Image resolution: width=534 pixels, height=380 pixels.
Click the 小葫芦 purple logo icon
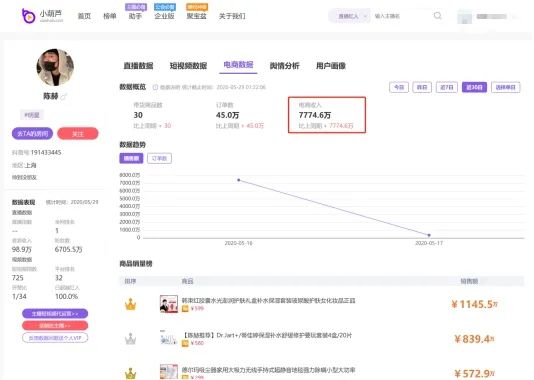pos(29,16)
